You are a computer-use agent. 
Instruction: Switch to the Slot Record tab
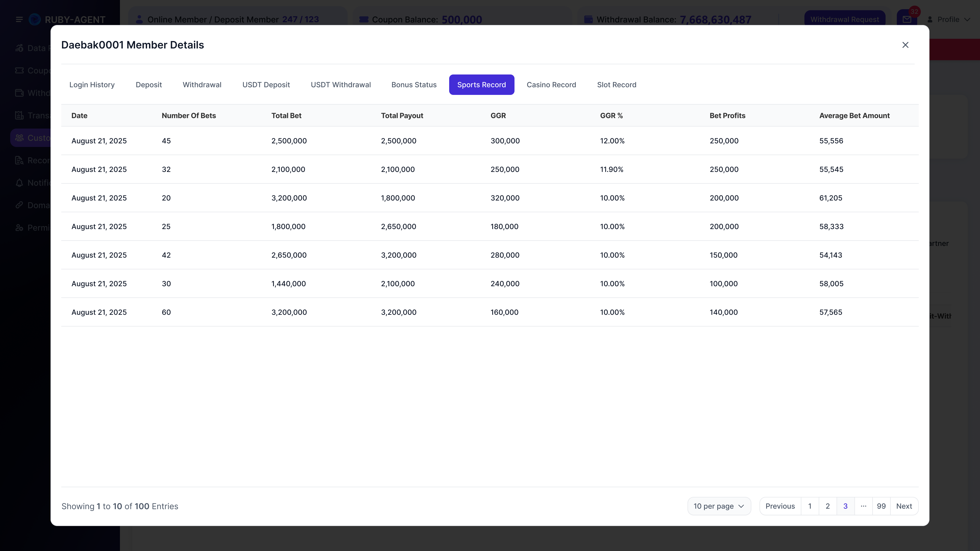pos(616,85)
